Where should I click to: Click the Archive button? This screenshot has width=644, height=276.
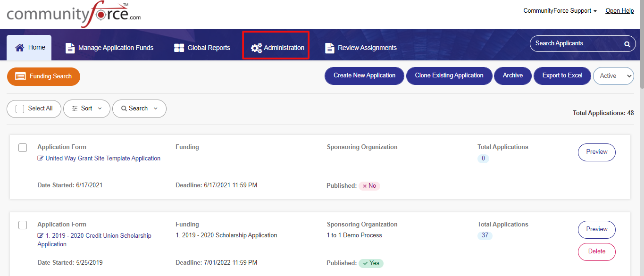[513, 76]
